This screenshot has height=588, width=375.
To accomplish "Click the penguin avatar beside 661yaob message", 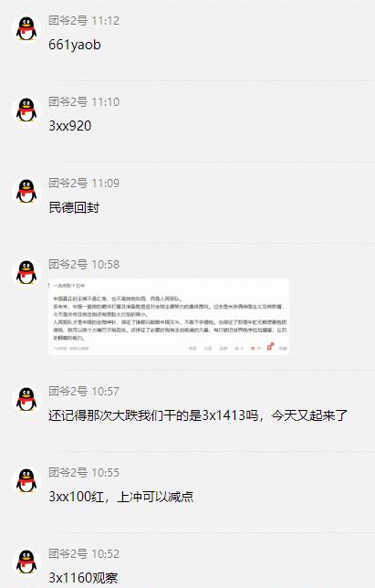I will click(x=26, y=28).
